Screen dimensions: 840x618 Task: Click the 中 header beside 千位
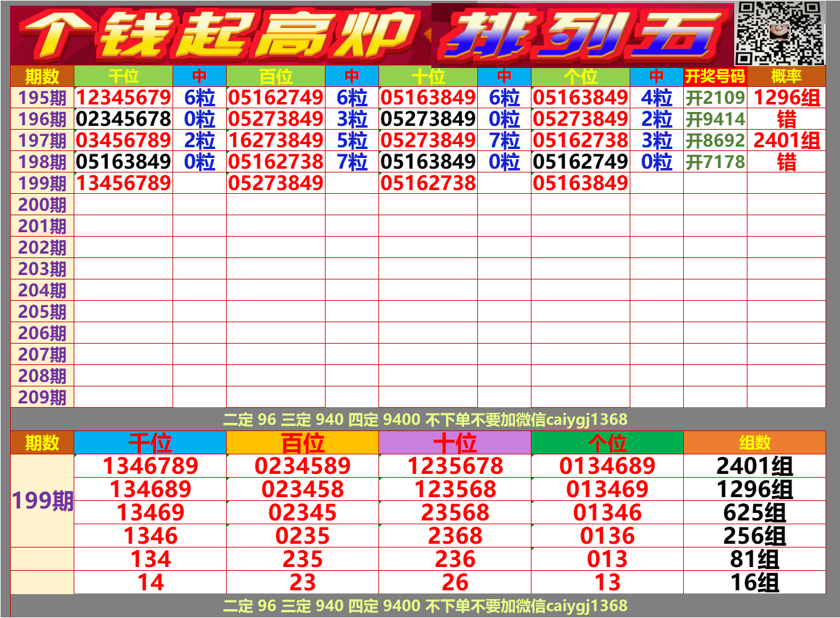click(x=198, y=76)
